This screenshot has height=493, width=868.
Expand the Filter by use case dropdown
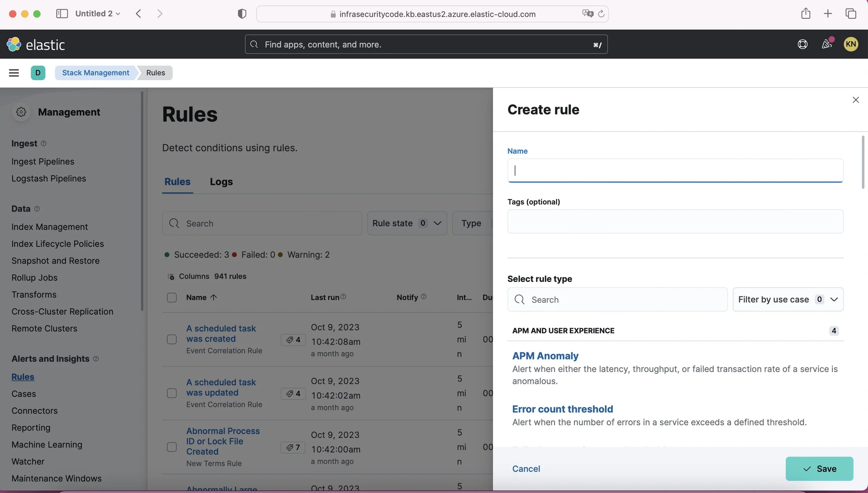[x=787, y=299]
